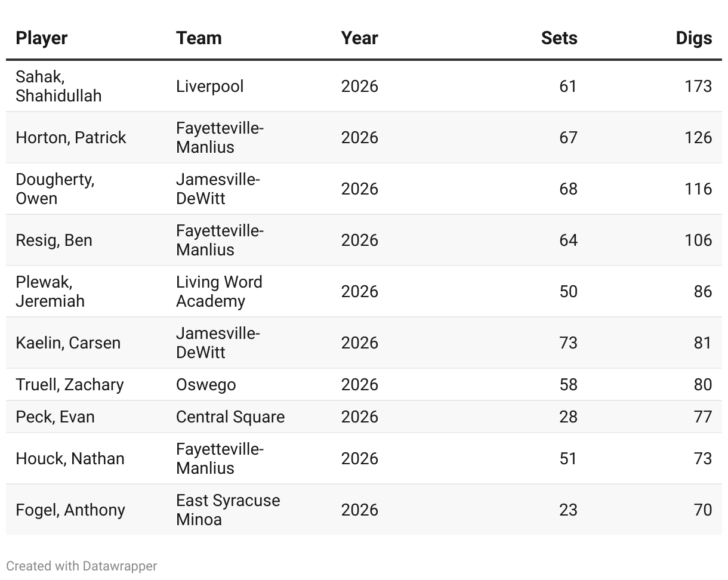Select Houck, Nathan in the table

[70, 458]
